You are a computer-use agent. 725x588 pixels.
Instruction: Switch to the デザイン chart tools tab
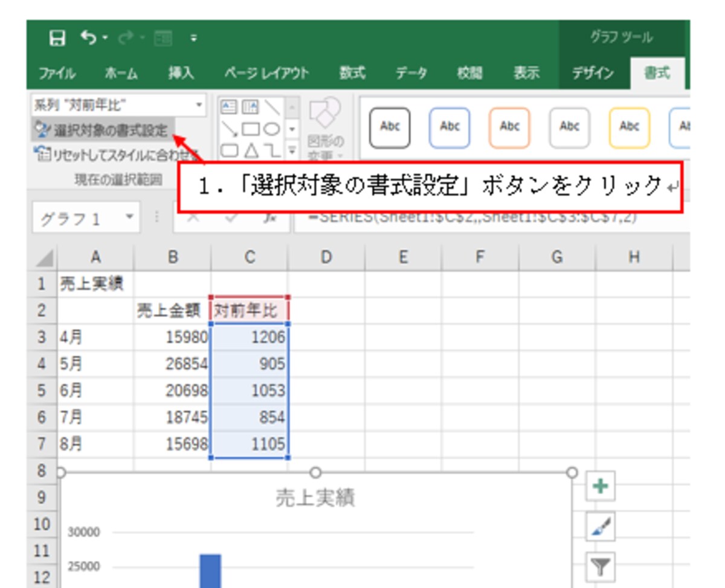coord(593,73)
